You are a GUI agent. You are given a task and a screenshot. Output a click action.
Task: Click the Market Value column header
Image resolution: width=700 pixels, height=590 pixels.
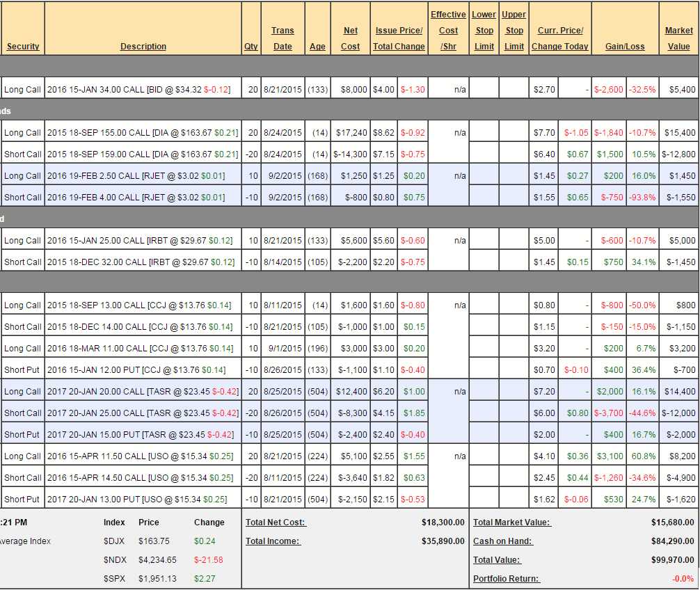coord(678,38)
